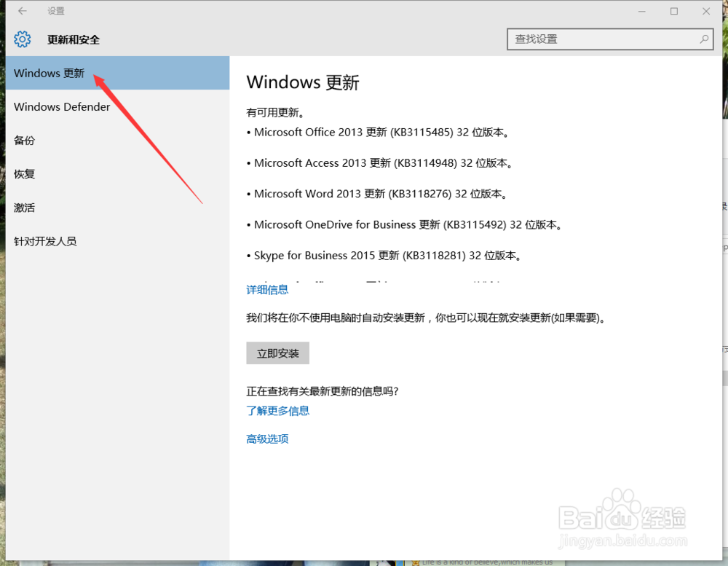Open the 激活 section

tap(117, 208)
